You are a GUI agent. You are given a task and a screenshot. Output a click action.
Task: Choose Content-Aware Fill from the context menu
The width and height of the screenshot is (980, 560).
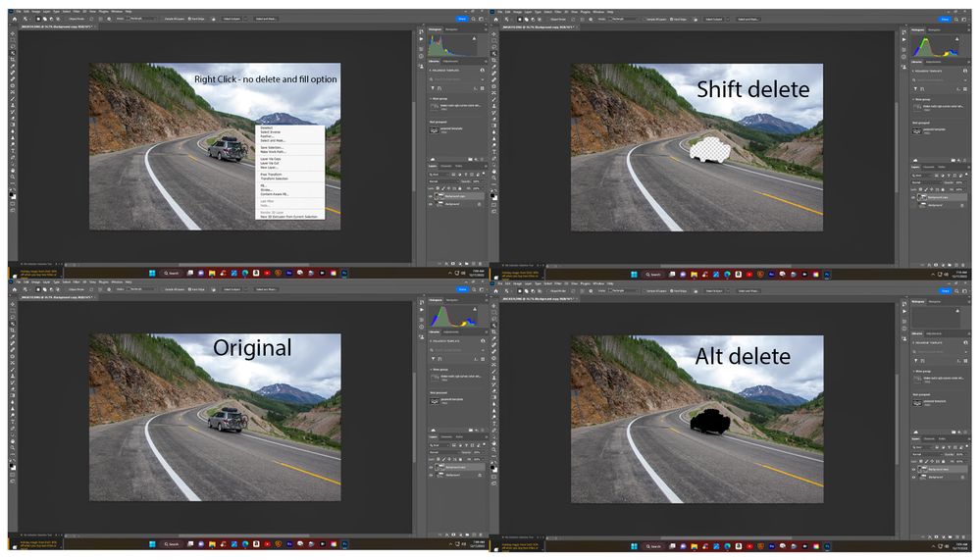tap(275, 194)
